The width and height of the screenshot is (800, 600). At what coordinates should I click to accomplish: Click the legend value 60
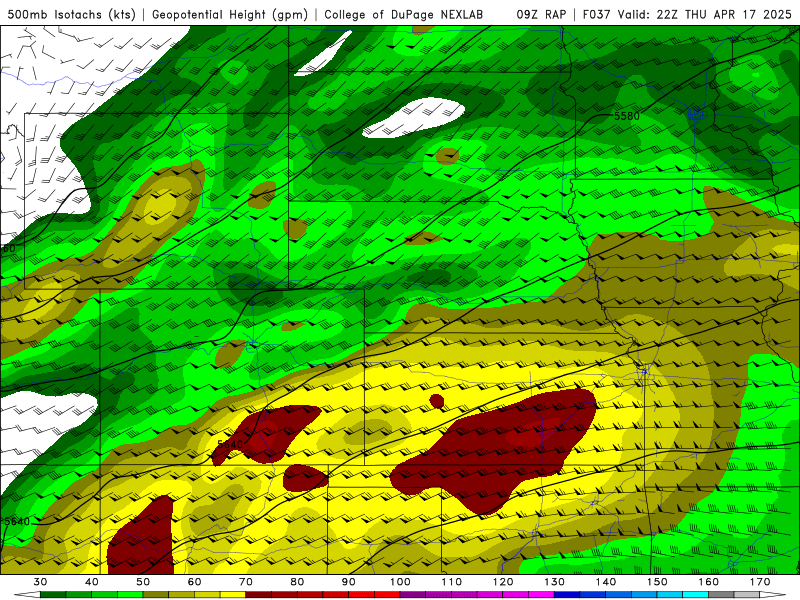click(x=194, y=582)
